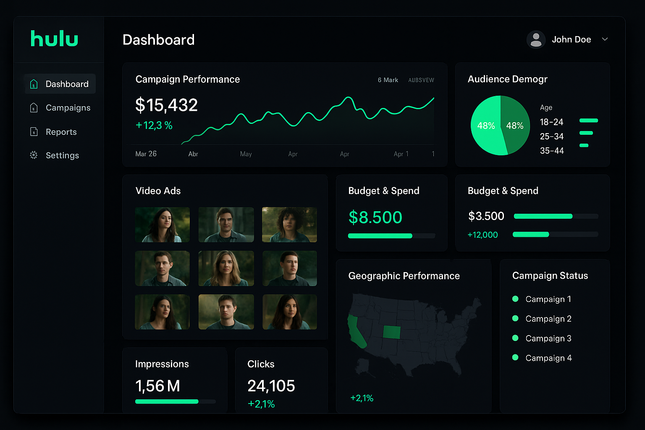Expand the John Doe account dropdown chevron

(x=605, y=40)
